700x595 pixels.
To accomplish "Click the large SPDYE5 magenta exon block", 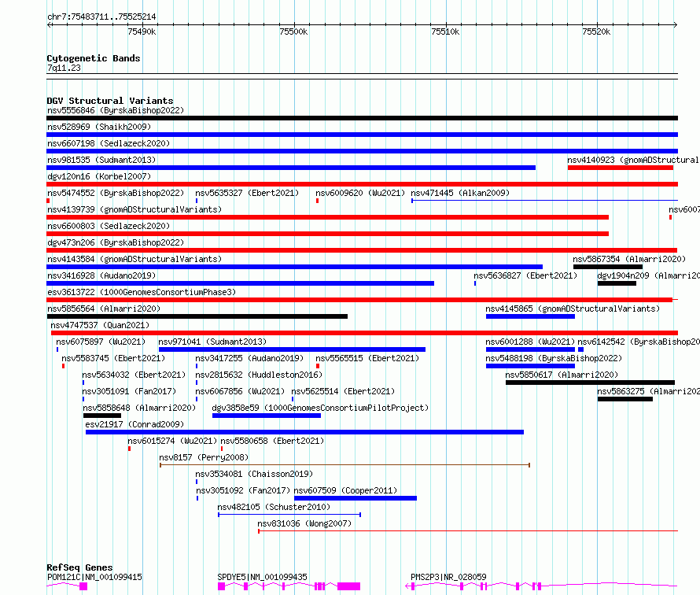I will point(348,586).
